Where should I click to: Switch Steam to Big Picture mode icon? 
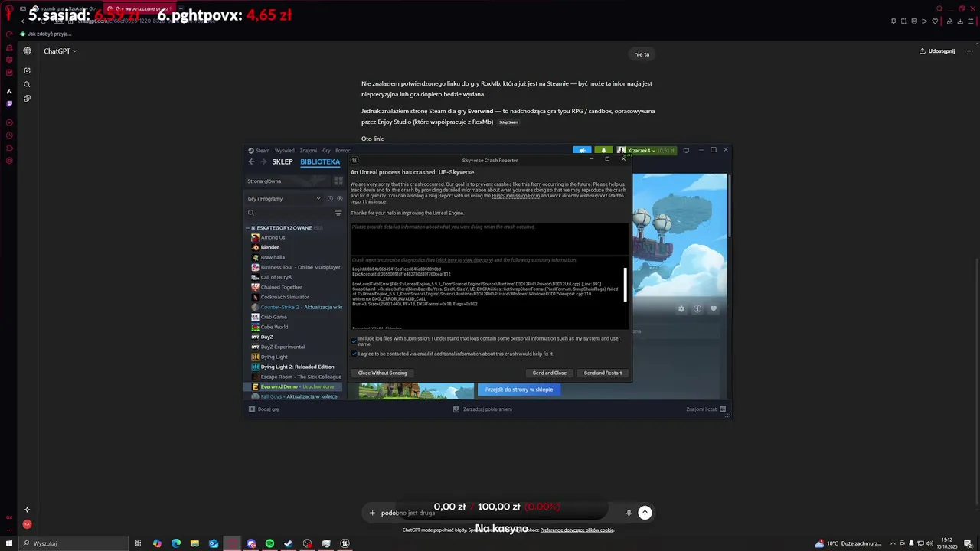click(686, 150)
